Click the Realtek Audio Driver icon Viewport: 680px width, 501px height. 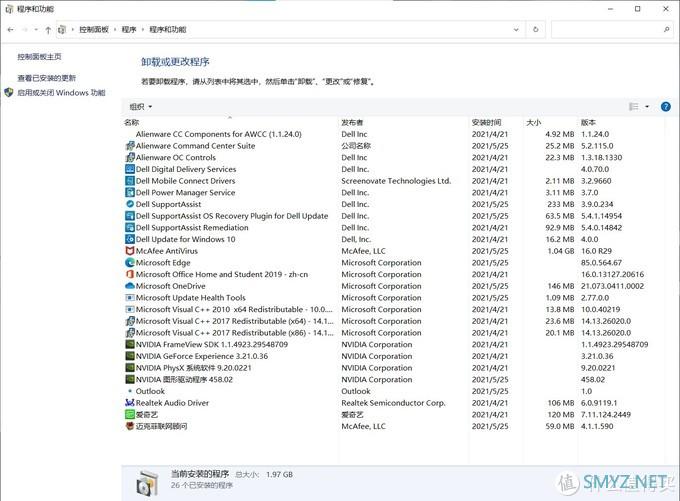pos(130,403)
